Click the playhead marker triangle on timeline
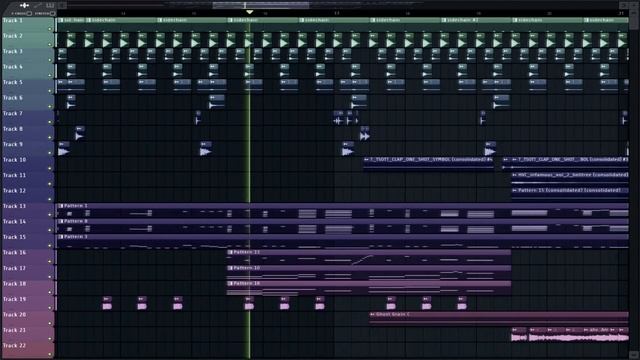640x360 pixels. tap(249, 13)
